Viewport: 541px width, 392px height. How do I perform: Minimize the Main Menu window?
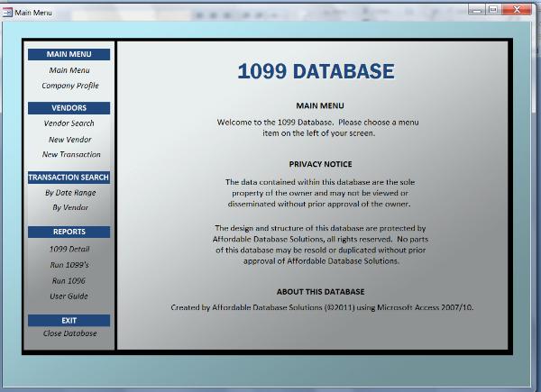point(478,9)
